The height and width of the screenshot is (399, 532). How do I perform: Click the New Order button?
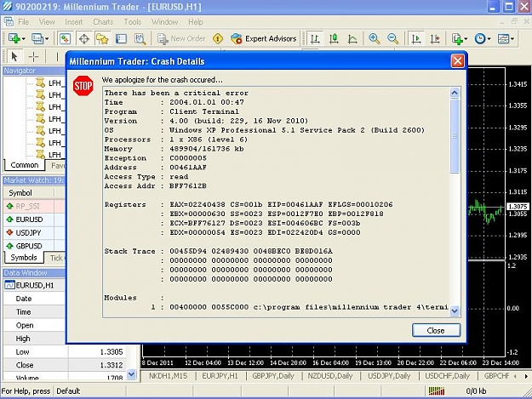pos(181,38)
